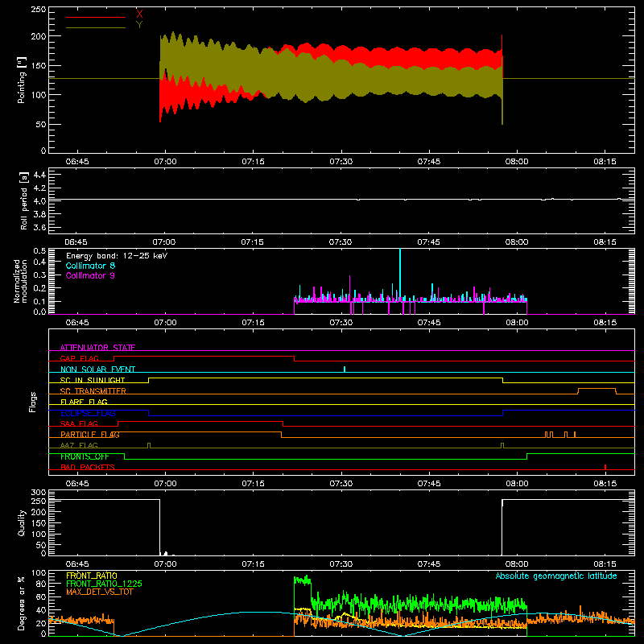The width and height of the screenshot is (644, 644).
Task: Select the ECLIPSE_FLAG label
Action: pyautogui.click(x=88, y=413)
